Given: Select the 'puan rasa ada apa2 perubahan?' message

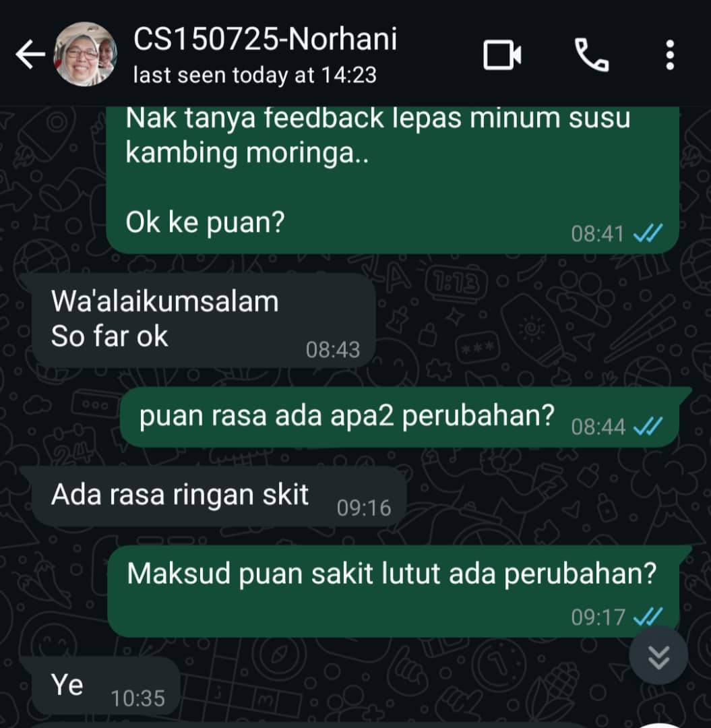Looking at the screenshot, I should pos(400,417).
